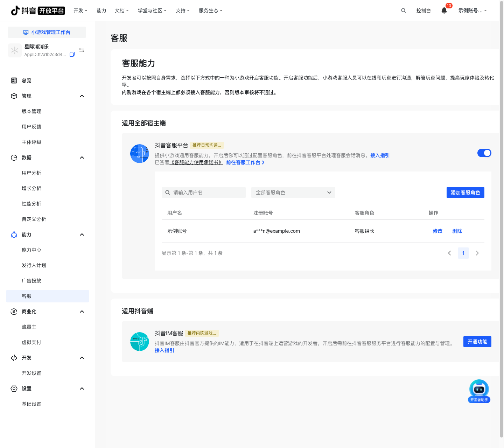
Task: Open the notifications bell icon
Action: point(444,10)
